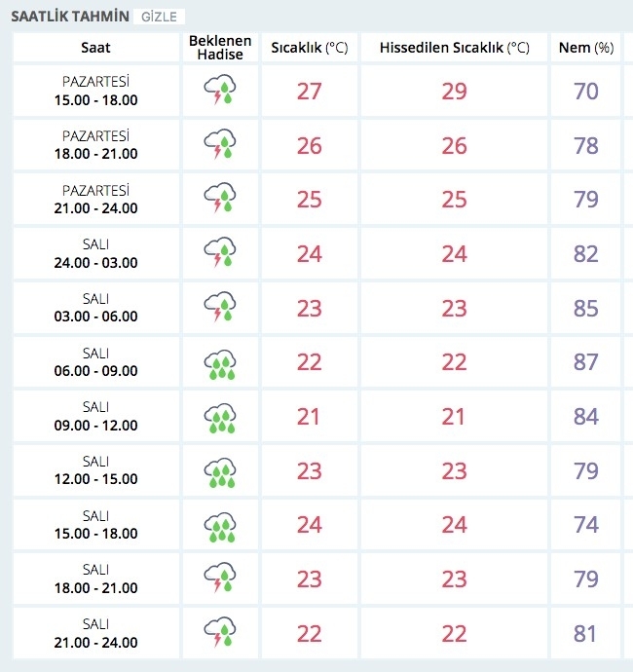Select the Saat column header
This screenshot has height=672, width=633.
point(94,48)
